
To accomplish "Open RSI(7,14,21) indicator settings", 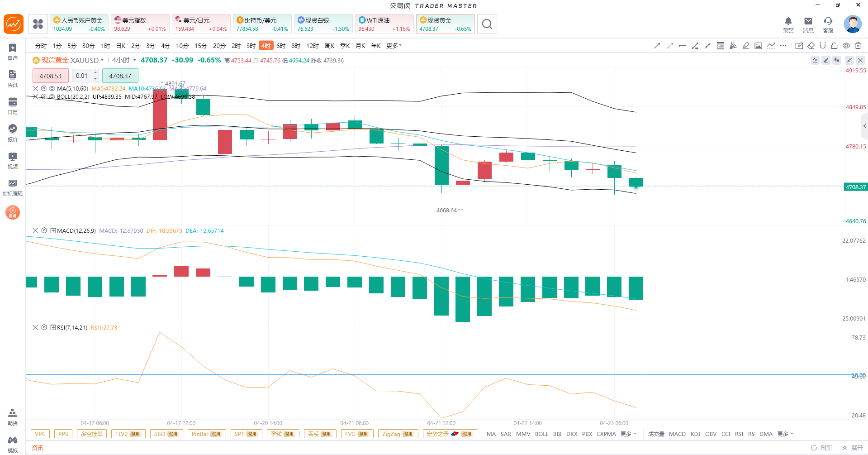I will 44,327.
